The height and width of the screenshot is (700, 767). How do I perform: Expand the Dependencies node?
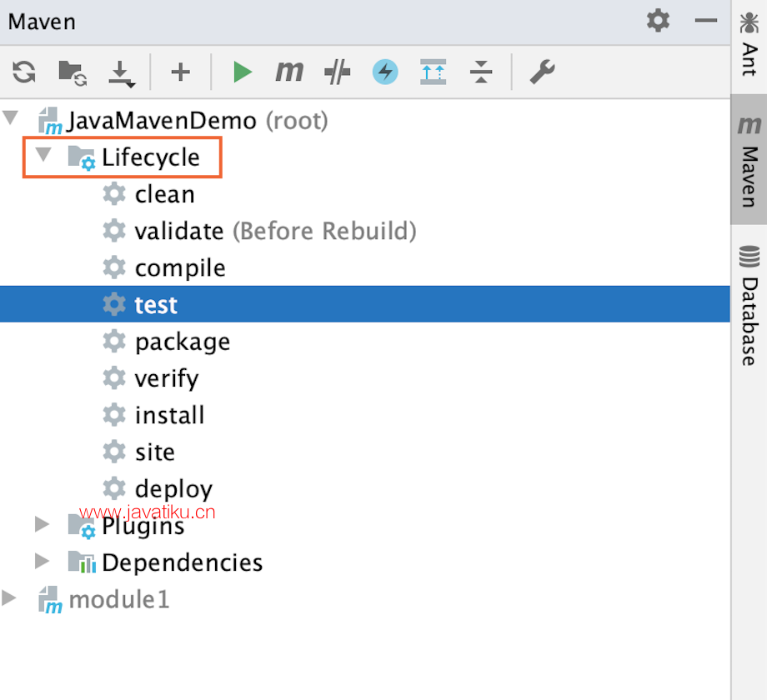tap(42, 561)
